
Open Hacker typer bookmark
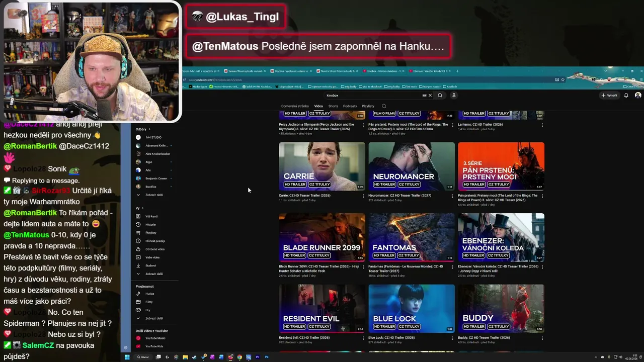[x=198, y=86]
